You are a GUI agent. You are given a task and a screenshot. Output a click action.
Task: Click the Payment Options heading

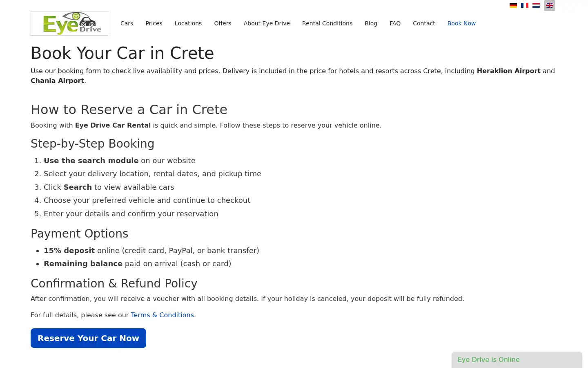point(80,233)
